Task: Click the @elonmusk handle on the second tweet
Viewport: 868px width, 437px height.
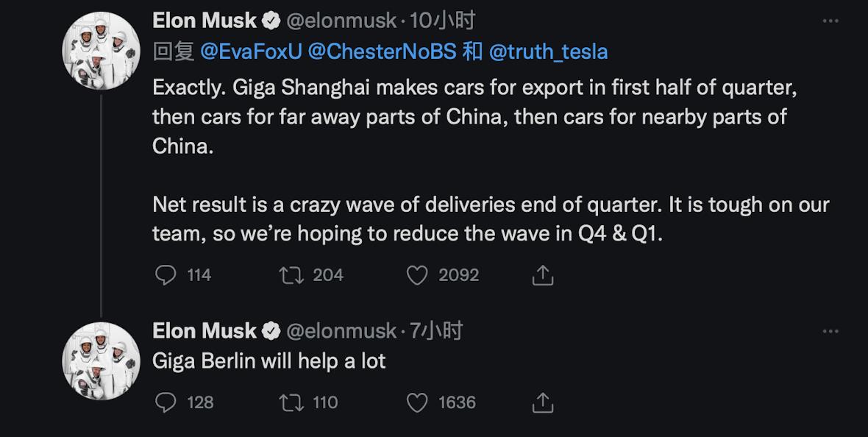Action: click(x=341, y=332)
